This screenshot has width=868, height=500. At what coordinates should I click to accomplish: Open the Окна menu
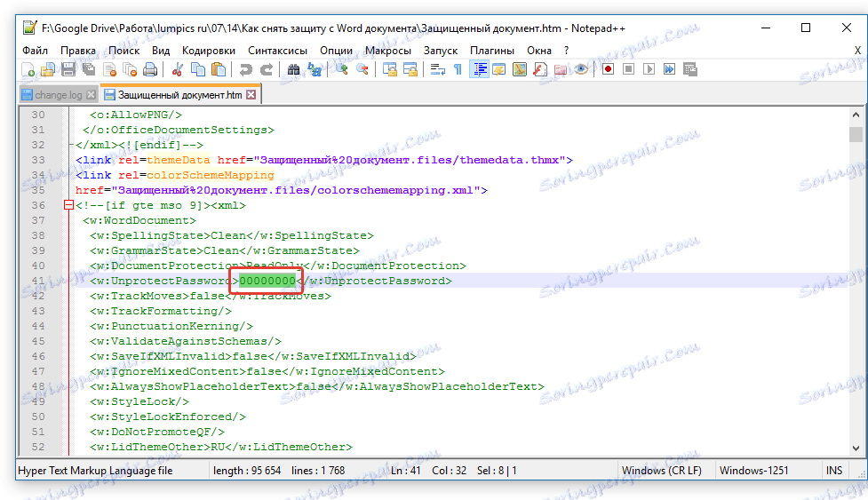point(539,51)
